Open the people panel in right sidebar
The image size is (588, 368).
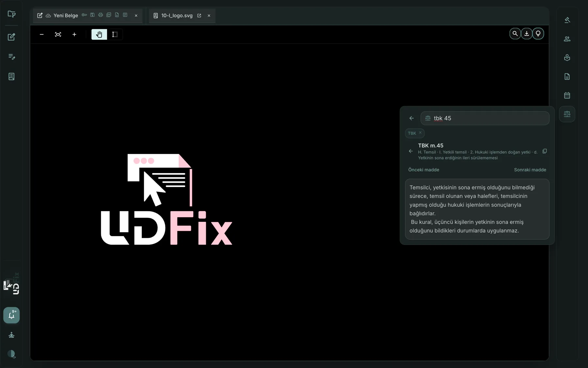pos(567,39)
